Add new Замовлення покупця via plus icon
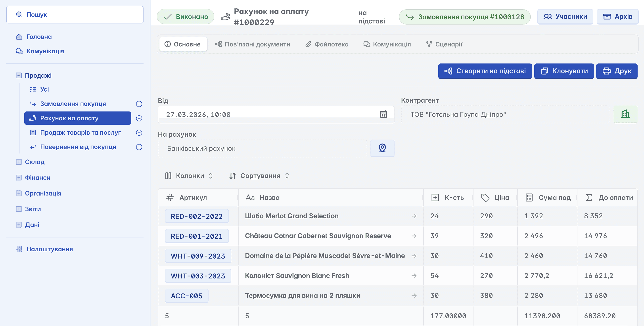The width and height of the screenshot is (644, 326). [139, 104]
